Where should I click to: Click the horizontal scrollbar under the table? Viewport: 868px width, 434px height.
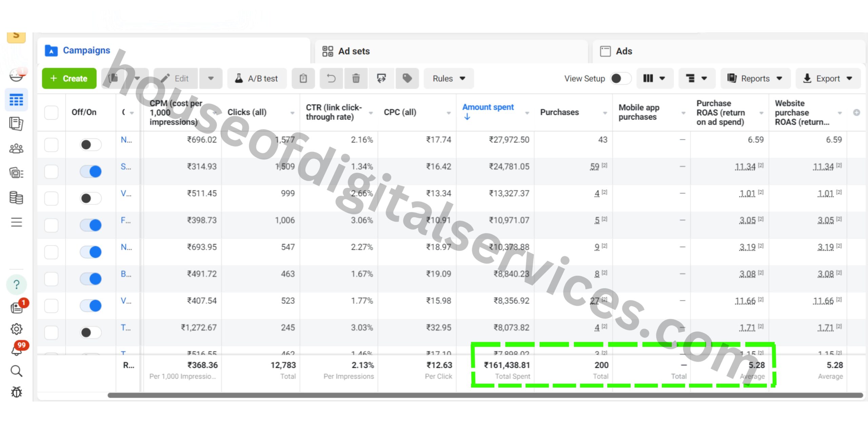[485, 395]
